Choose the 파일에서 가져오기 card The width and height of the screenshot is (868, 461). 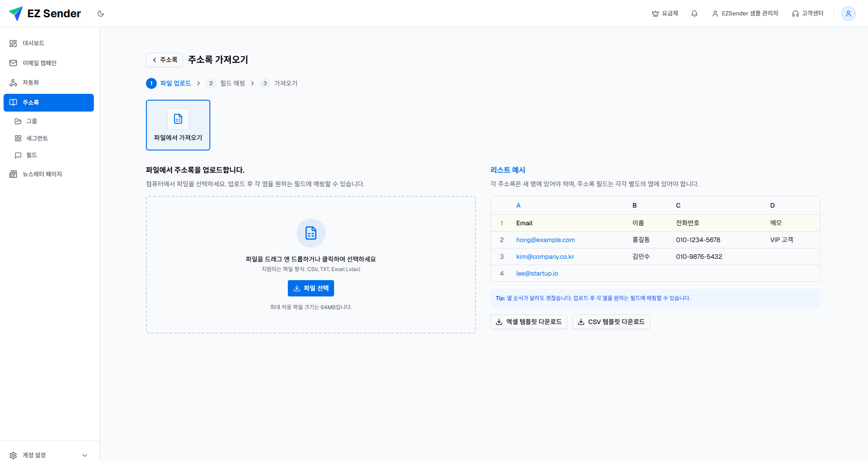click(x=178, y=125)
